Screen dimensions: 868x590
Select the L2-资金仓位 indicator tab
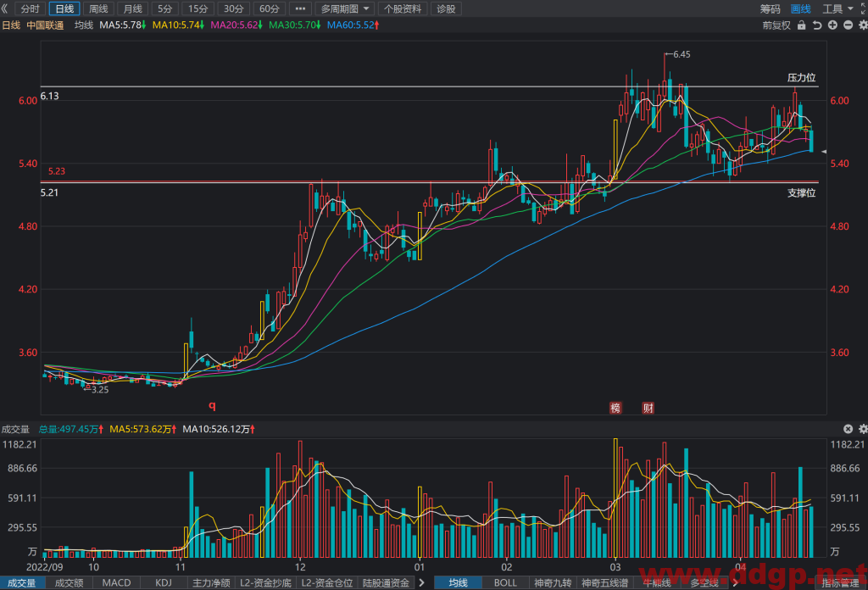click(x=326, y=583)
